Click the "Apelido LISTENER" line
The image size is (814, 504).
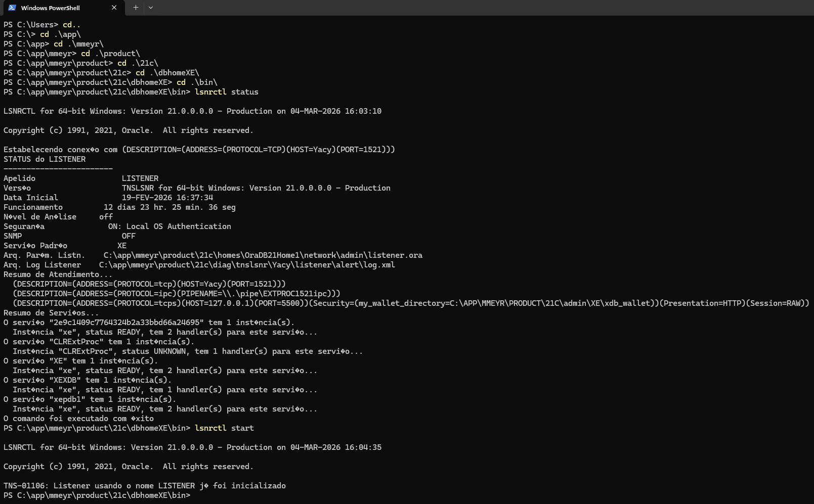click(81, 178)
